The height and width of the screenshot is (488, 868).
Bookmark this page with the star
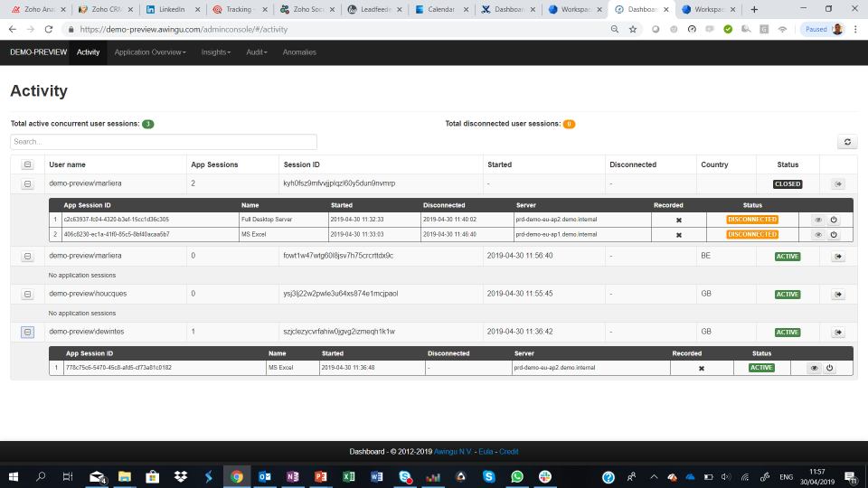pos(633,29)
